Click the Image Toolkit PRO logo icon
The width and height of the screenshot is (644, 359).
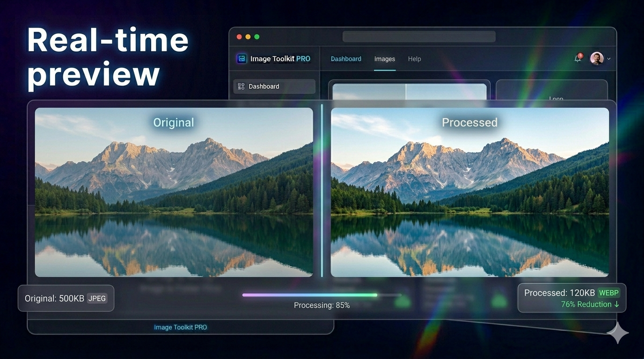click(241, 58)
